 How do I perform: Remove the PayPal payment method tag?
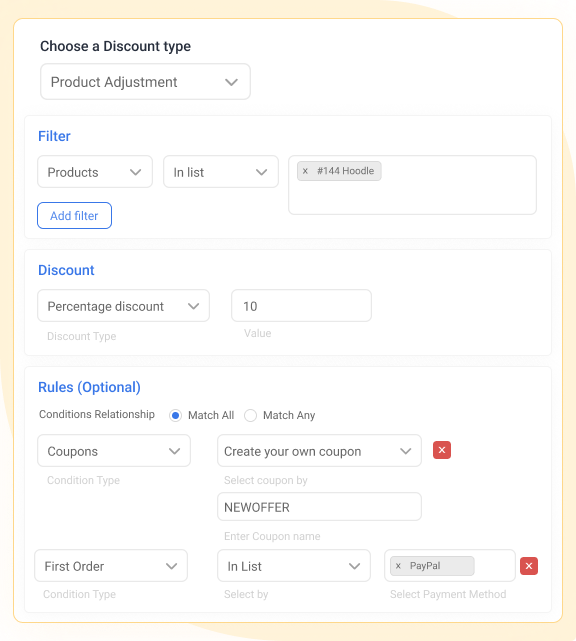pyautogui.click(x=398, y=566)
